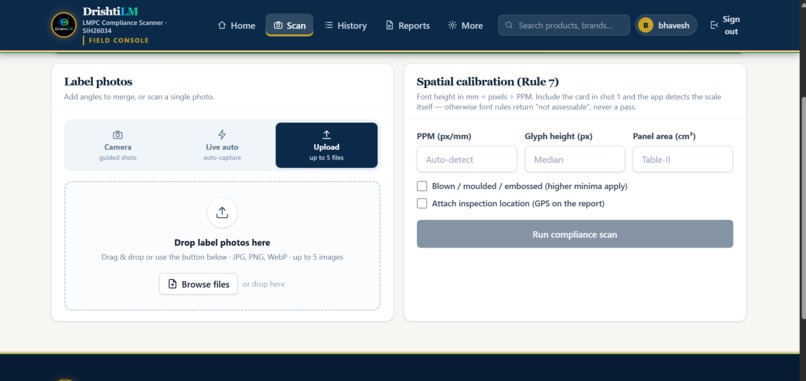Click Run compliance scan button
The height and width of the screenshot is (381, 806).
(x=575, y=234)
